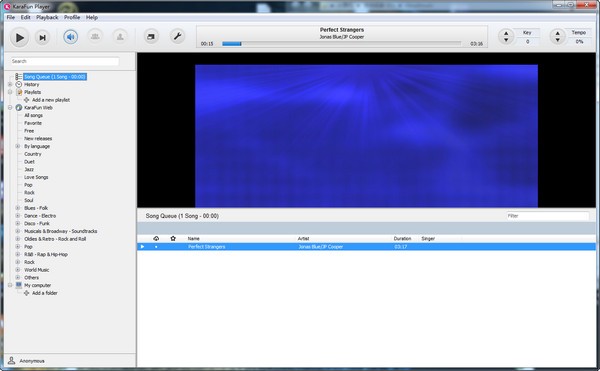Image resolution: width=600 pixels, height=371 pixels.
Task: Click the Key up/down stepper arrows
Action: point(506,37)
